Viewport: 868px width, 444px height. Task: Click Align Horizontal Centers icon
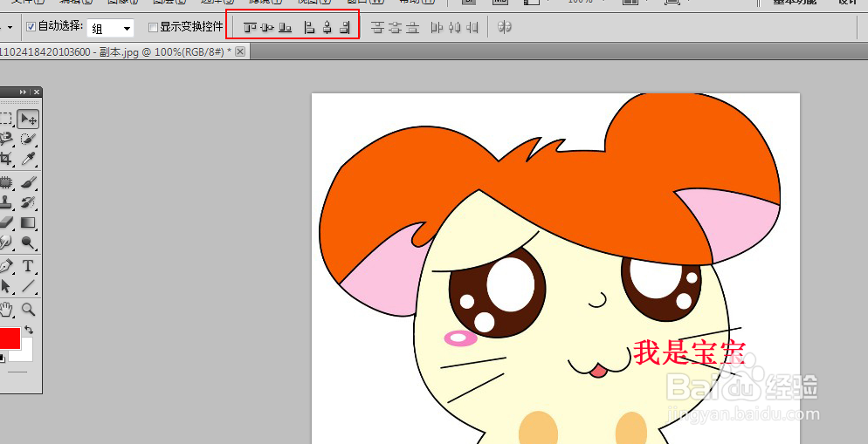tap(327, 27)
